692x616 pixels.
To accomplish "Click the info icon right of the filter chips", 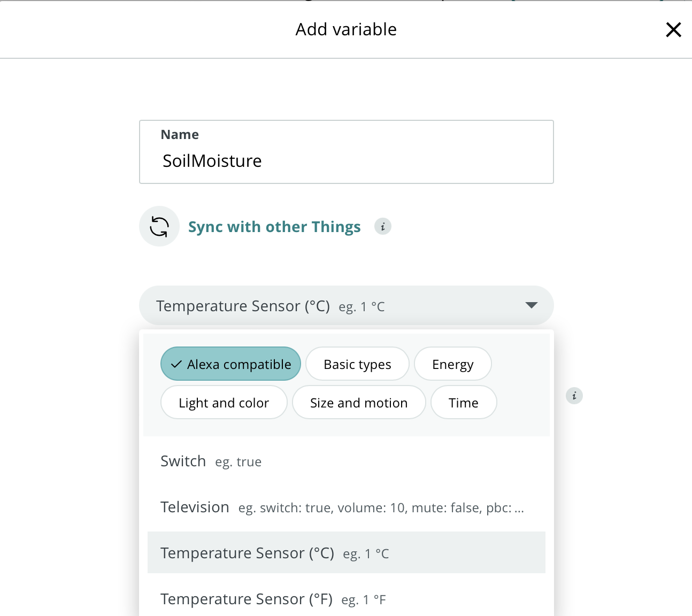I will [x=574, y=396].
